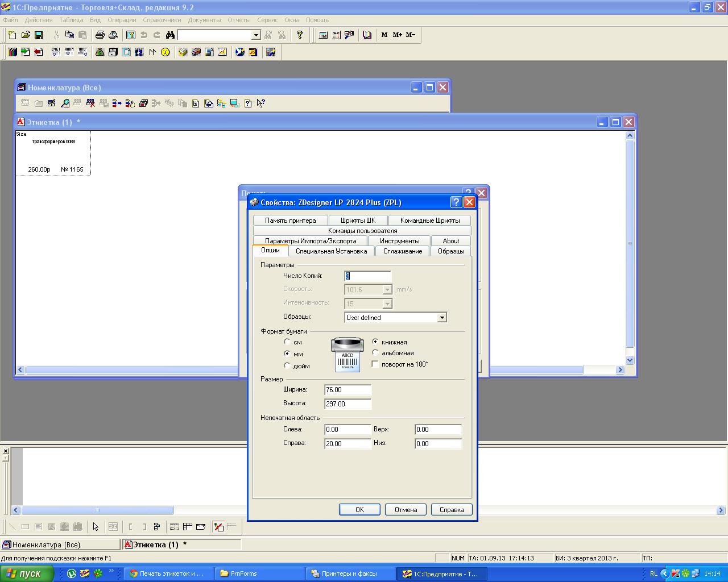Click the colored books icon in second toolbar
The image size is (728, 582).
coord(13,52)
